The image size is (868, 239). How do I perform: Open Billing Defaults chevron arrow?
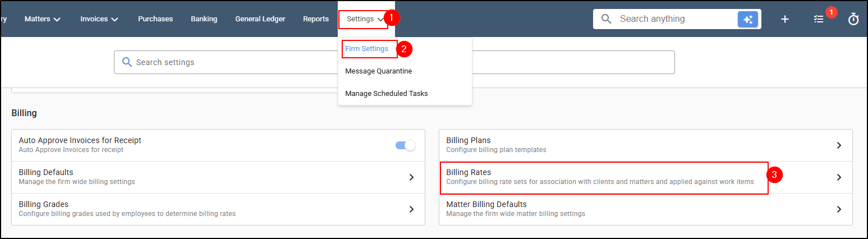click(411, 177)
